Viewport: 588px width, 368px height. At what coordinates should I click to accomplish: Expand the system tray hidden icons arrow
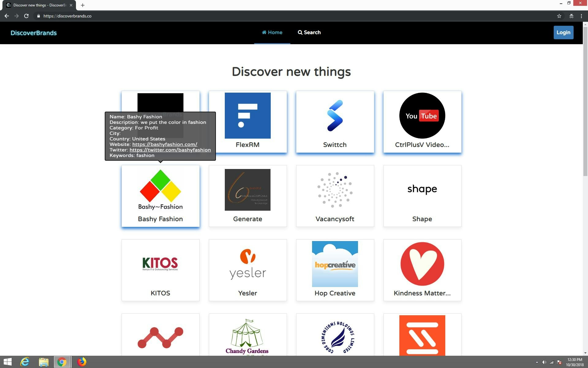pos(537,362)
